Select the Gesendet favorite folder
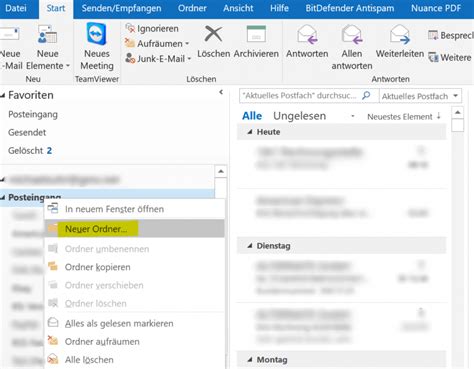The width and height of the screenshot is (474, 369). tap(27, 132)
